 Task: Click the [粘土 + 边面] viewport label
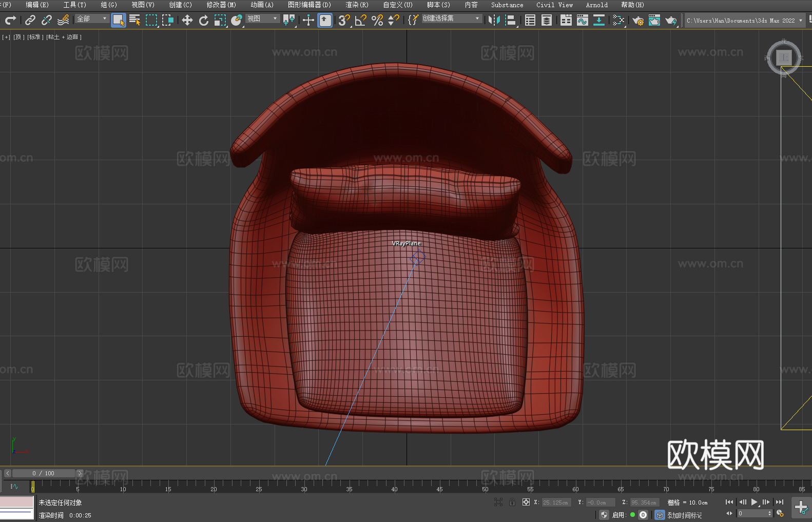pos(64,37)
